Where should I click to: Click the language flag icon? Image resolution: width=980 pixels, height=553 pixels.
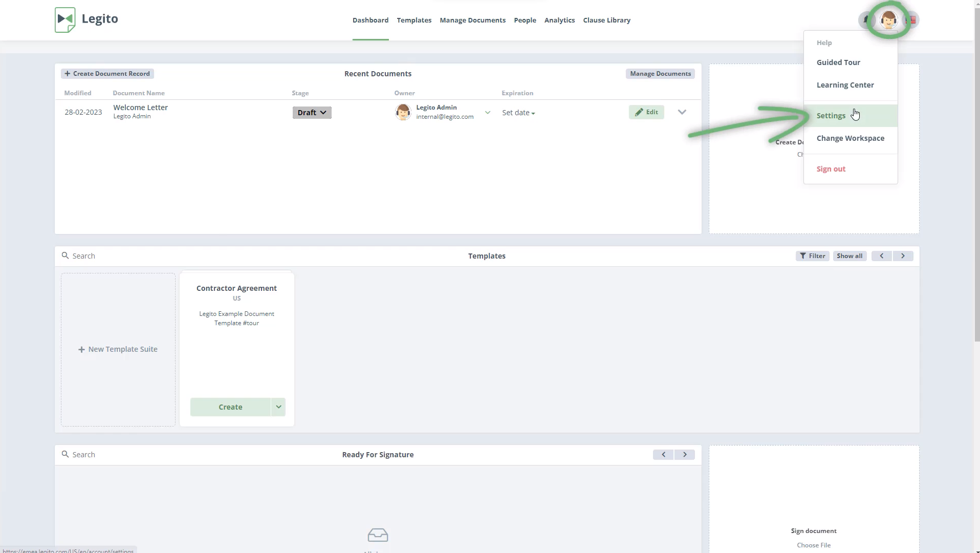(x=911, y=20)
